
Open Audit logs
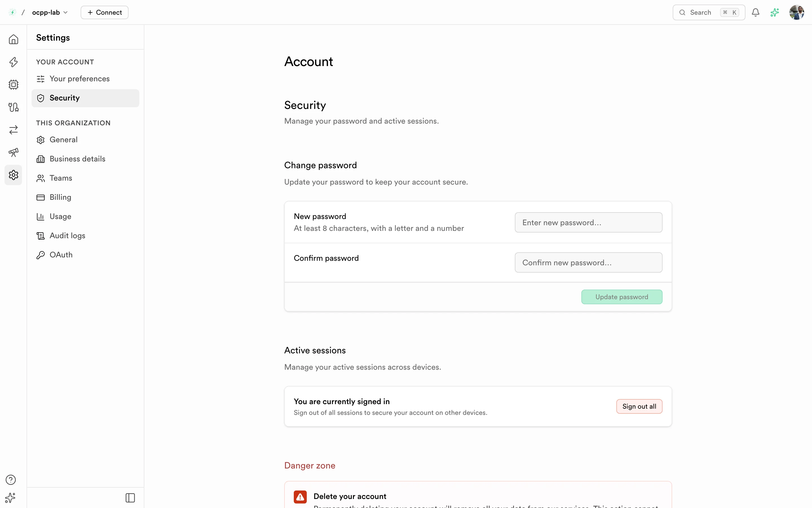point(85,236)
